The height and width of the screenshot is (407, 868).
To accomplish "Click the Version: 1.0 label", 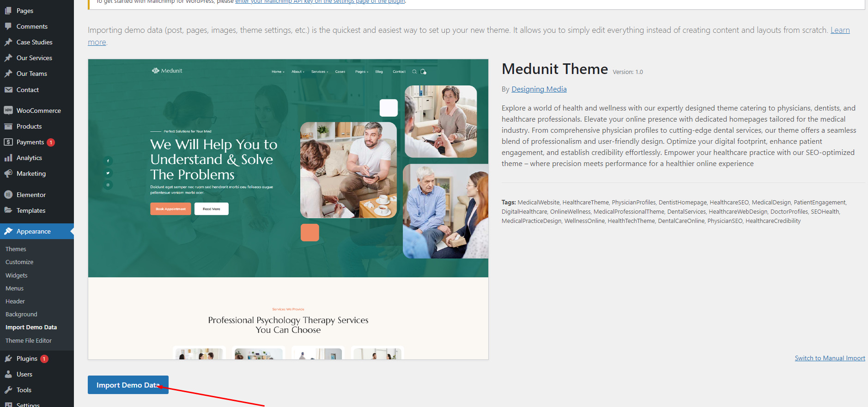I will [627, 72].
